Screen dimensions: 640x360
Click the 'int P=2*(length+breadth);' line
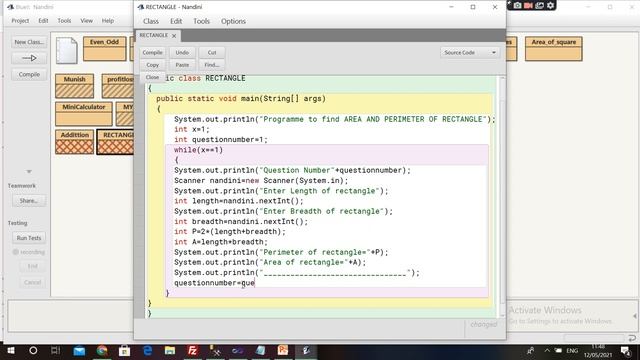[x=230, y=231]
